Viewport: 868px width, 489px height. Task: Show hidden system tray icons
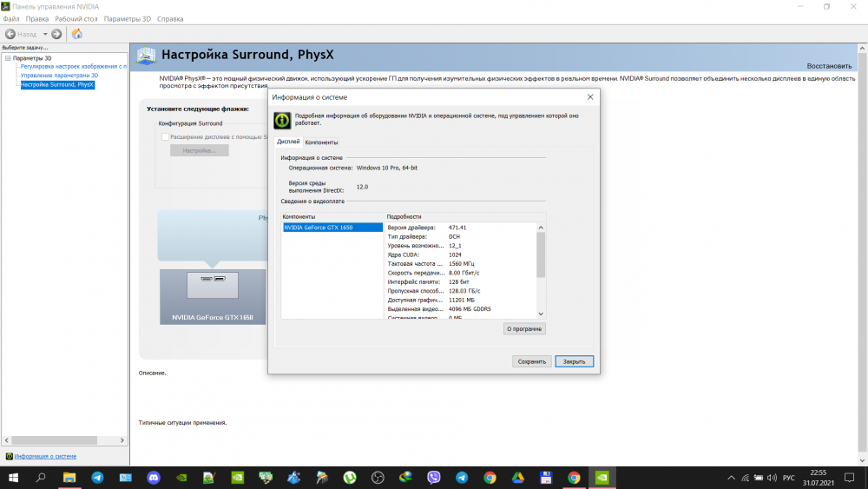point(731,478)
